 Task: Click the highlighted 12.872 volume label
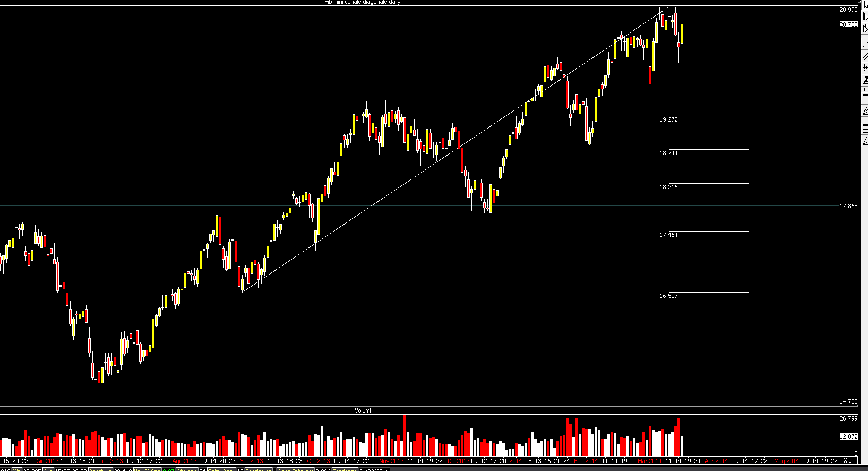pyautogui.click(x=848, y=436)
